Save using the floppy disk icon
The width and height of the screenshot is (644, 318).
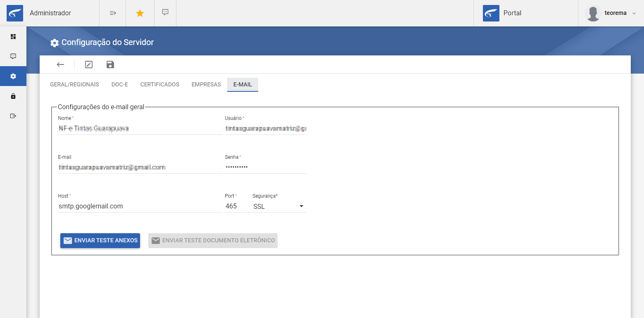(110, 65)
